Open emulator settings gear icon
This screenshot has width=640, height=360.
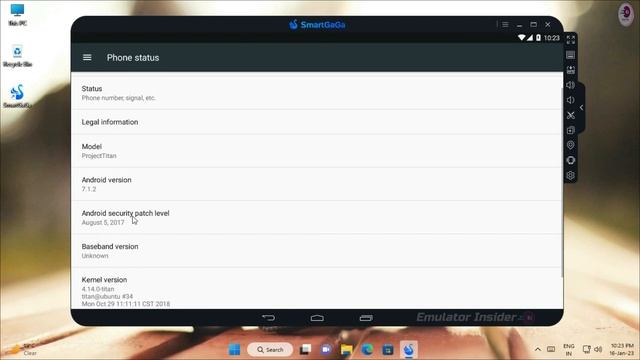[571, 175]
